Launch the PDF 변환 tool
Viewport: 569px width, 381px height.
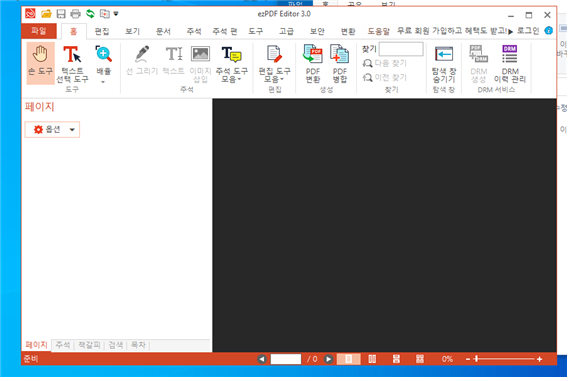312,64
